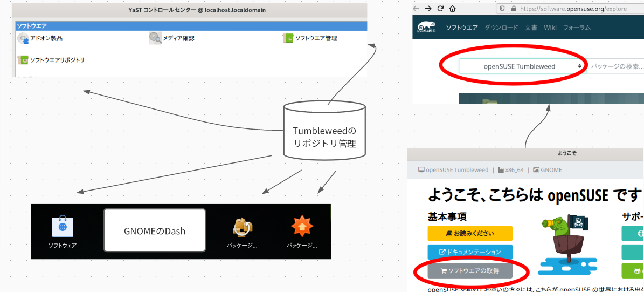Viewport: 644px width, 292px height.
Task: Click the ドキュメンテーション button
Action: point(470,252)
